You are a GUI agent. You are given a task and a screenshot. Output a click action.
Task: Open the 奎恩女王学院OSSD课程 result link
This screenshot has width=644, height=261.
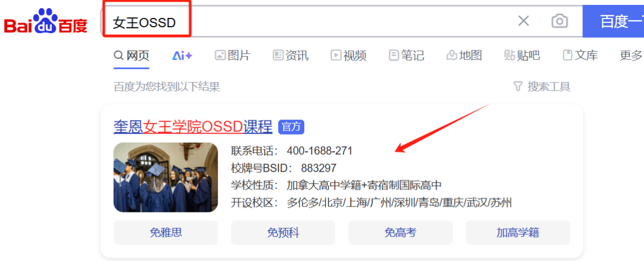(193, 127)
